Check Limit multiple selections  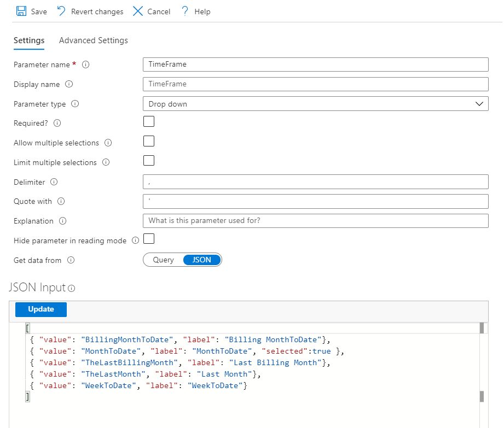(149, 161)
